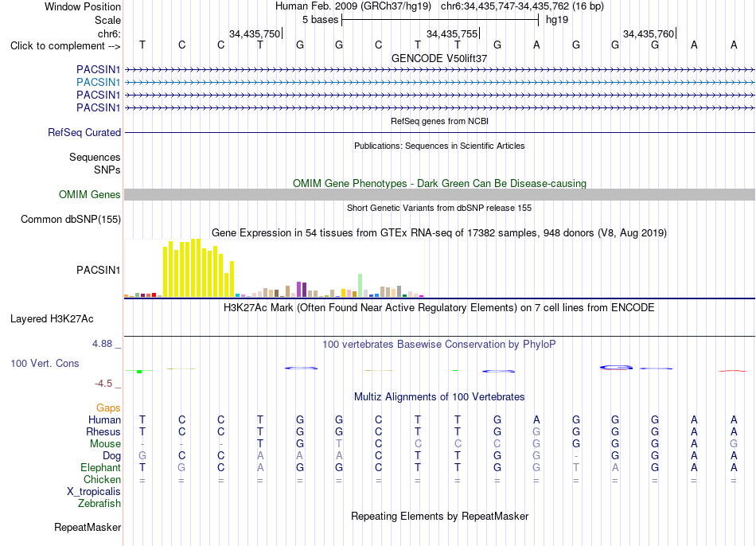The width and height of the screenshot is (756, 546).
Task: Select the Window Position label
Action: coord(83,6)
